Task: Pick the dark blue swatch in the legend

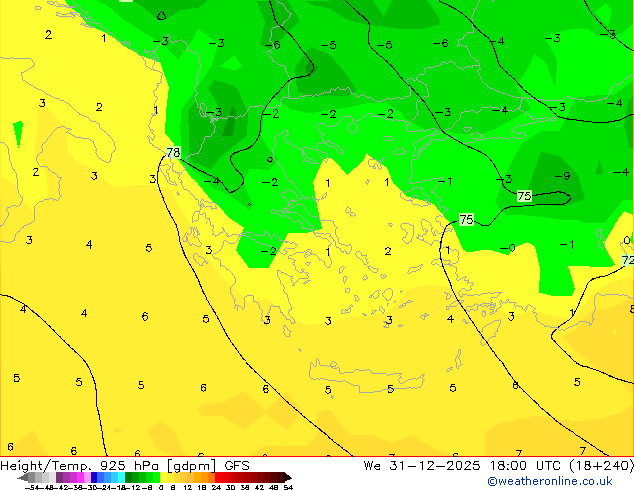Action: coord(94,478)
